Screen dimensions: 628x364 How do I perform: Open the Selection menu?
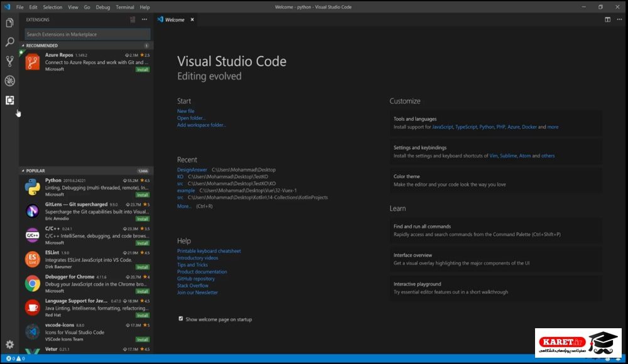[53, 7]
